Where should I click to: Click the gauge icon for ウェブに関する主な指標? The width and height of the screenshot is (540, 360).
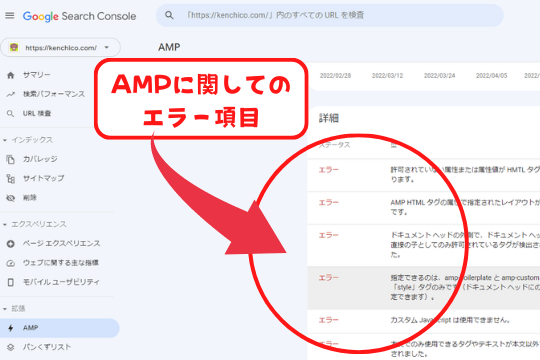click(11, 263)
